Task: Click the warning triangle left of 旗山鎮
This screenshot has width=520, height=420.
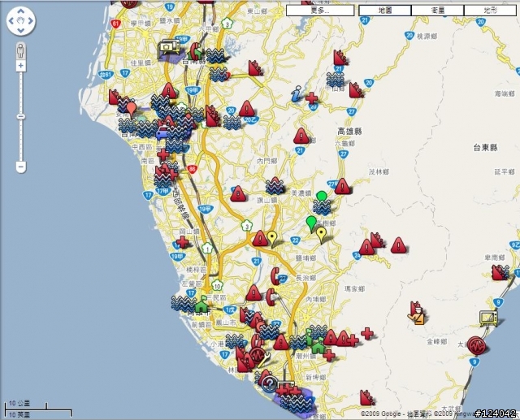Action: point(238,193)
